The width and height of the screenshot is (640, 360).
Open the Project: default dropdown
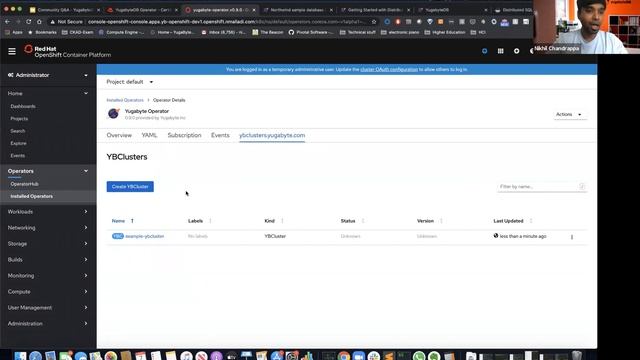coord(130,82)
